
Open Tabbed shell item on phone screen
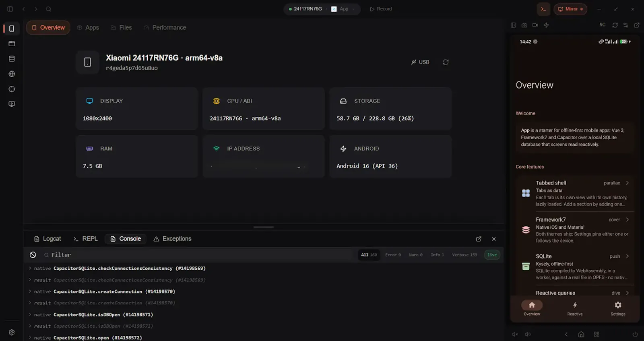point(575,193)
